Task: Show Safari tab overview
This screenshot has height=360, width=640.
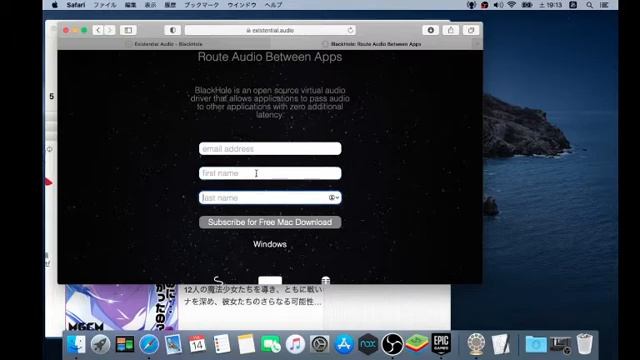Action: (471, 30)
